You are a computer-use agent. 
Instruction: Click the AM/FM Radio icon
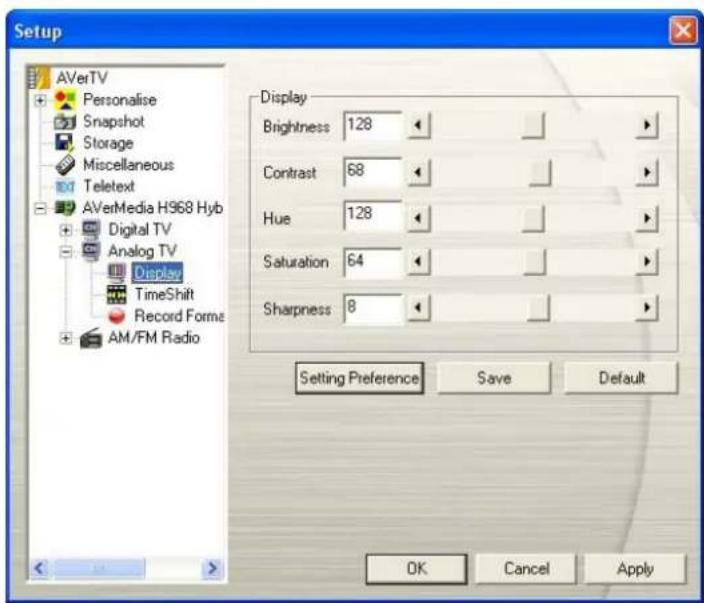pyautogui.click(x=91, y=338)
